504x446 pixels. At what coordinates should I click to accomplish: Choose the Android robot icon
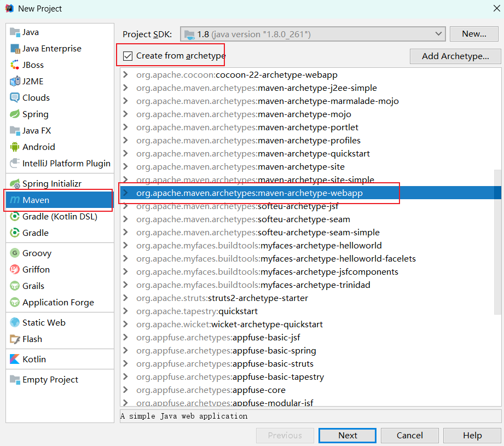coord(15,147)
